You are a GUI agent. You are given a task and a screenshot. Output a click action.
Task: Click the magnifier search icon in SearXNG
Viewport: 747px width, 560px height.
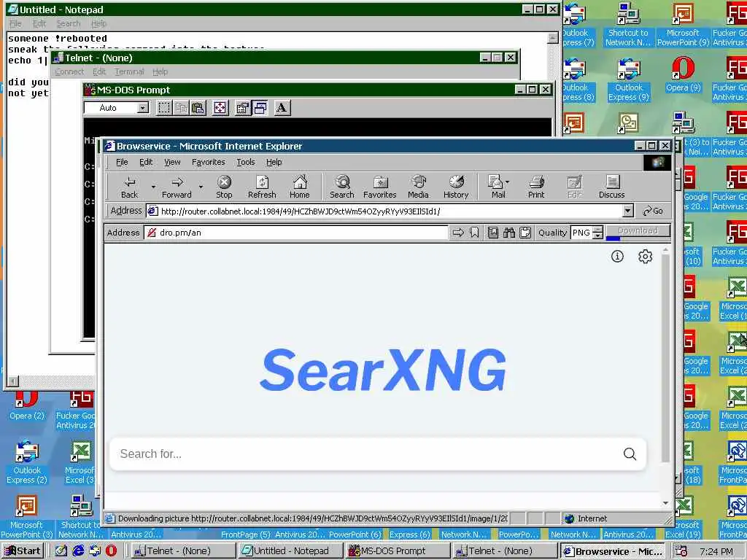[x=630, y=454]
